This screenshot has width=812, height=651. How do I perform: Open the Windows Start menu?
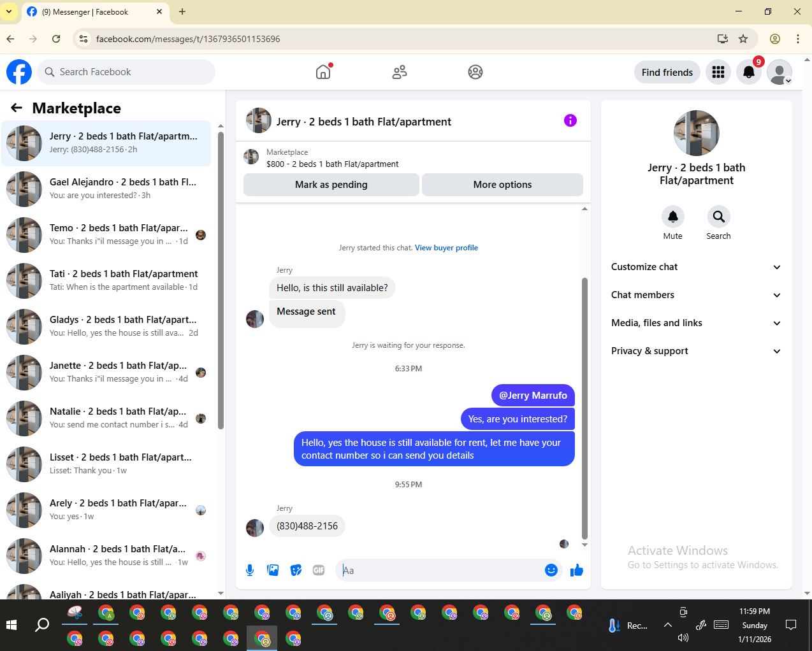[x=11, y=625]
